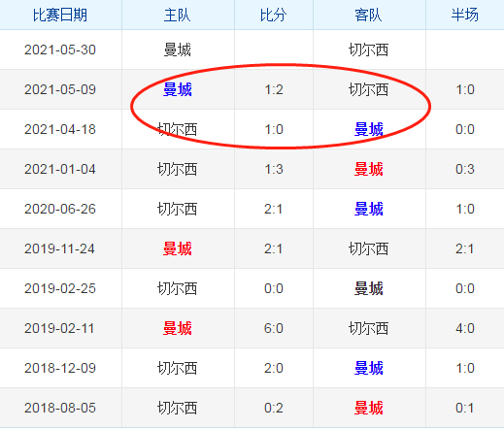
Task: Select the 1:3 score on 2021-01-04
Action: pos(274,169)
